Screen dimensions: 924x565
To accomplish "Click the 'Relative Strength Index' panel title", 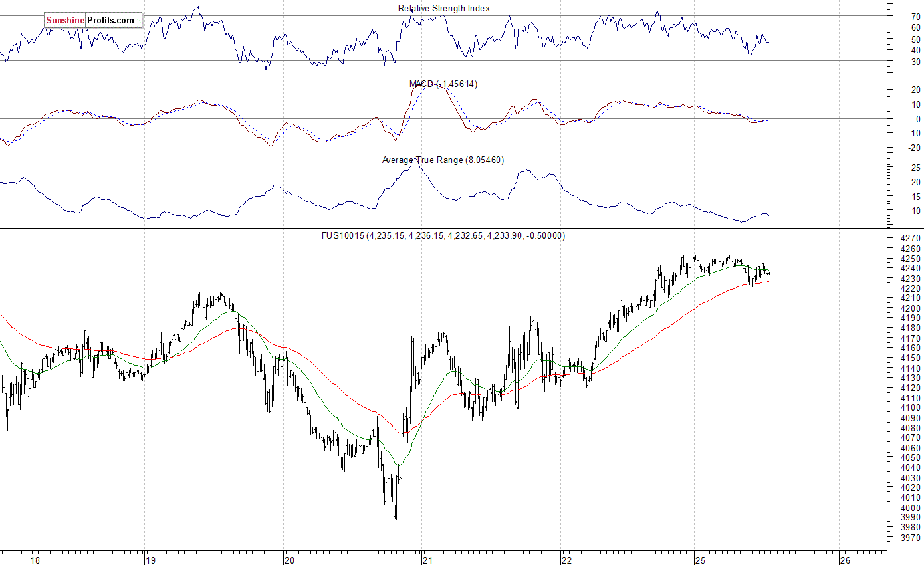I will coord(443,8).
